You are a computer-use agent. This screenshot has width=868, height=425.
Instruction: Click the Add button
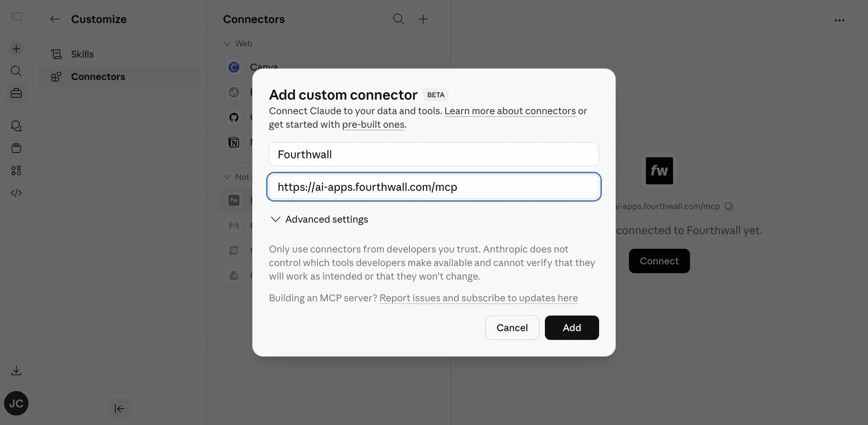571,328
